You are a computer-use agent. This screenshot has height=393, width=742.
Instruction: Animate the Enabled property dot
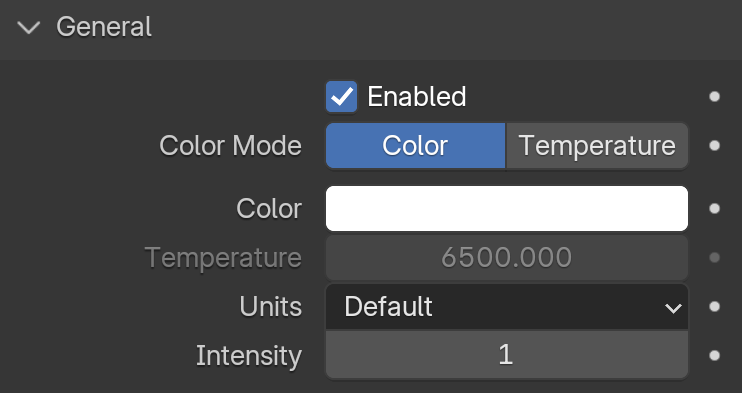(x=715, y=97)
